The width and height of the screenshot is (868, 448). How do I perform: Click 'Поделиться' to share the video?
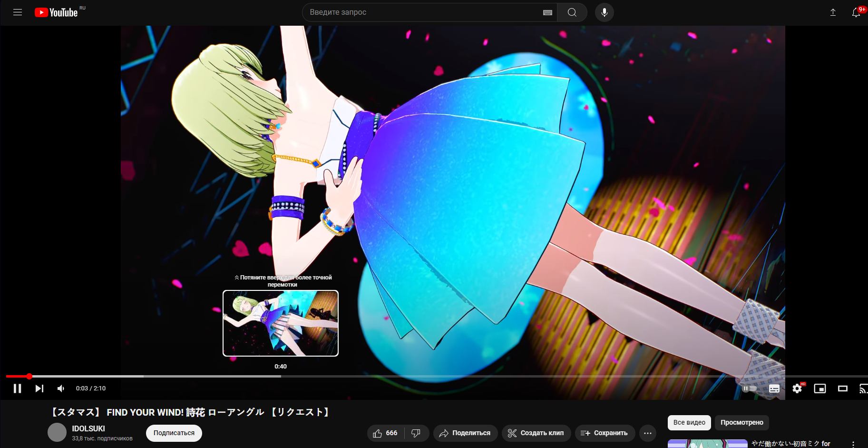pyautogui.click(x=465, y=433)
